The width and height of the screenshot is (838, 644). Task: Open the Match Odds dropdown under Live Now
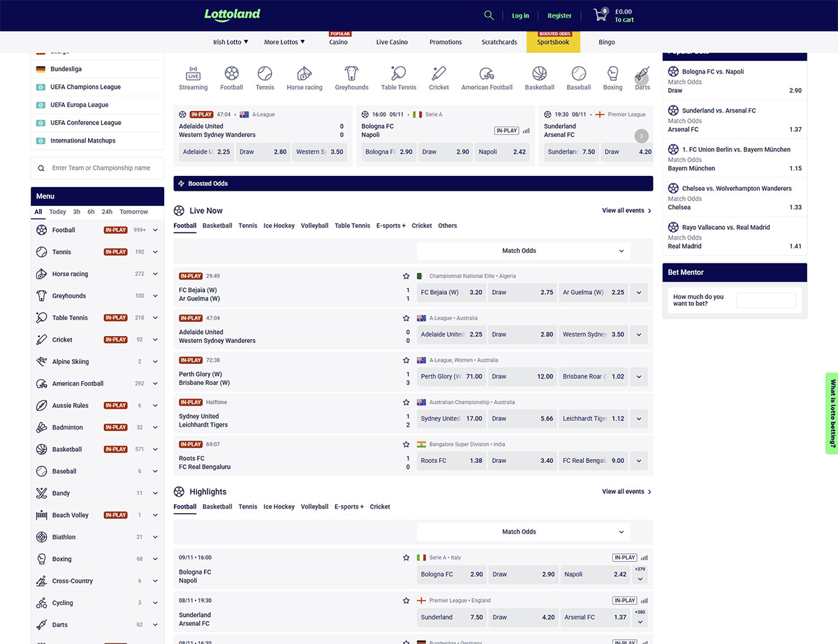tap(523, 251)
